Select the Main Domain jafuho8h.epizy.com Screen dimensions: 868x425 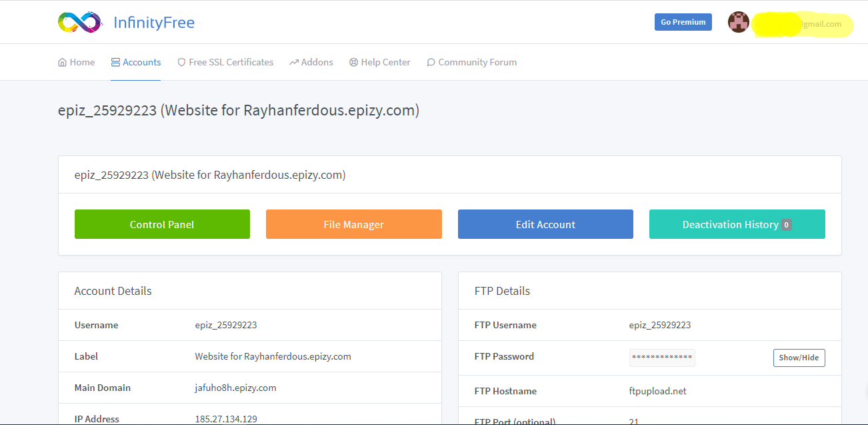pyautogui.click(x=235, y=388)
